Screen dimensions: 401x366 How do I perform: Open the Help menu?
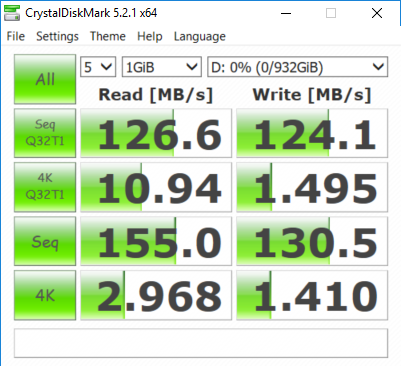tap(150, 36)
